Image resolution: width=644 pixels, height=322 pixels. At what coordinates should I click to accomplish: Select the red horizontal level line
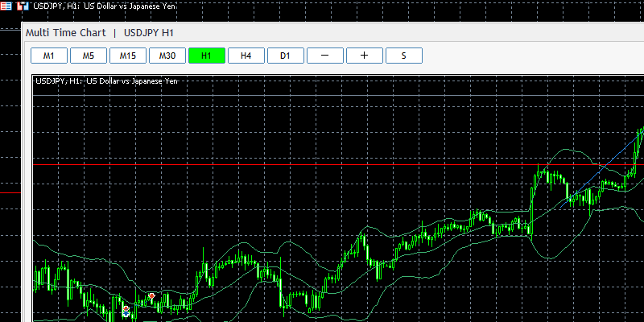(x=338, y=165)
